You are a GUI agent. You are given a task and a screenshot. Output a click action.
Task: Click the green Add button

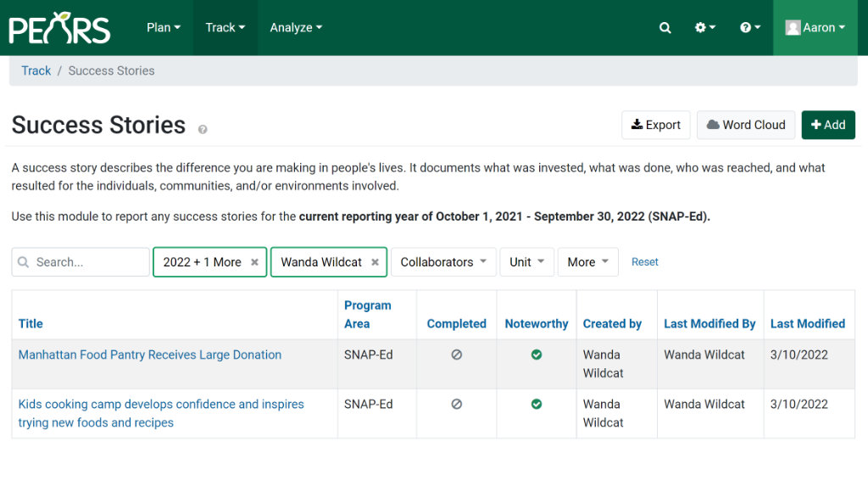click(828, 125)
